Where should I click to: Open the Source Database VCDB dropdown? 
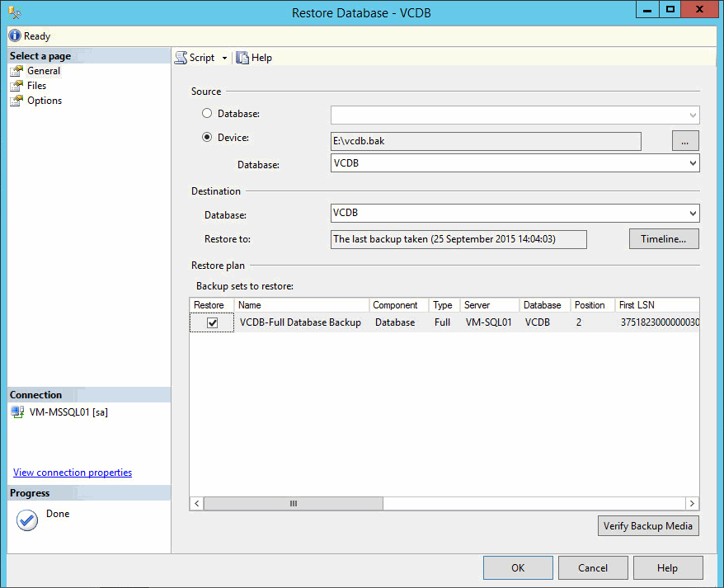point(692,164)
